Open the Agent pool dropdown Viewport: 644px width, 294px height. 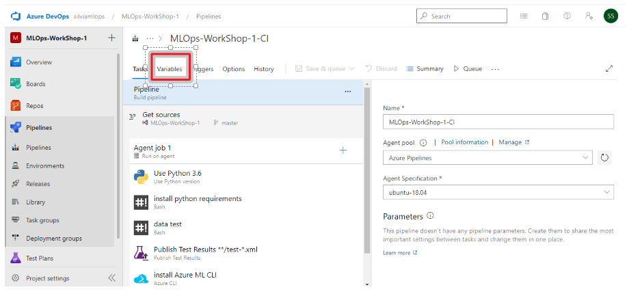pos(487,158)
